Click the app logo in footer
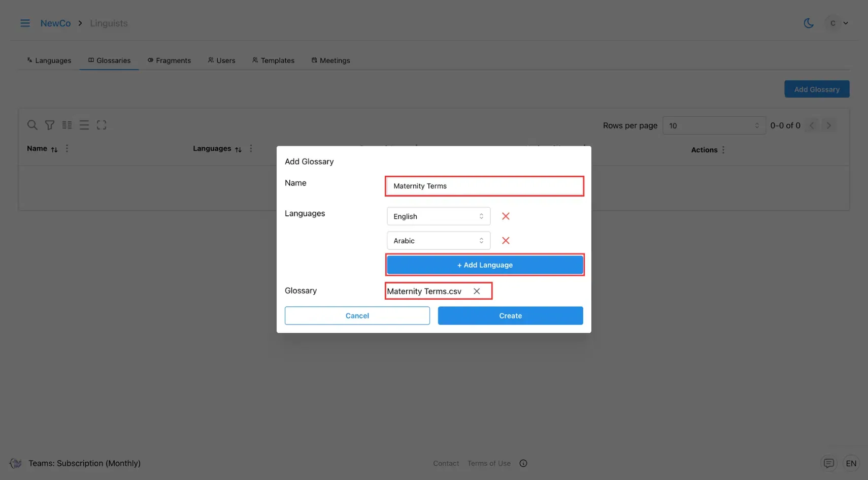 (16, 463)
